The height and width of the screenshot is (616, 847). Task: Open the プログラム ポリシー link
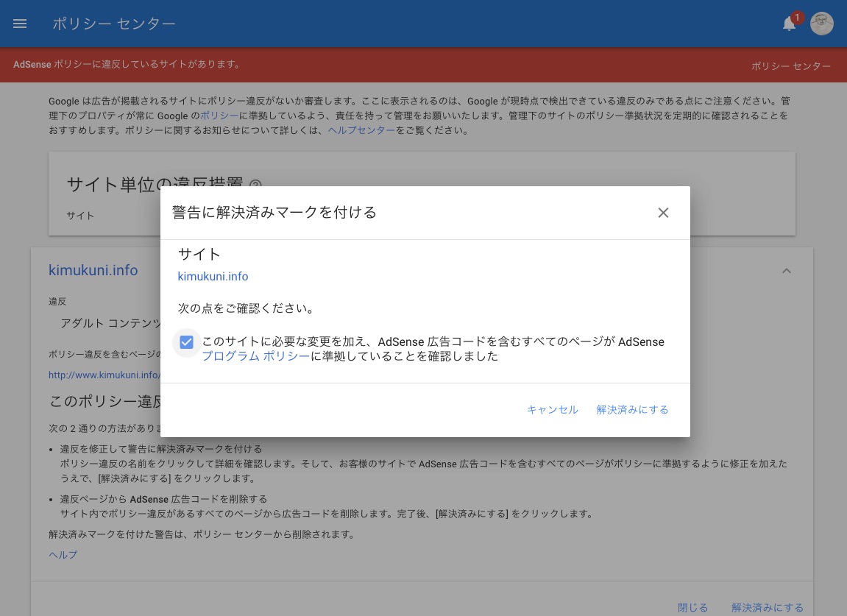[255, 356]
